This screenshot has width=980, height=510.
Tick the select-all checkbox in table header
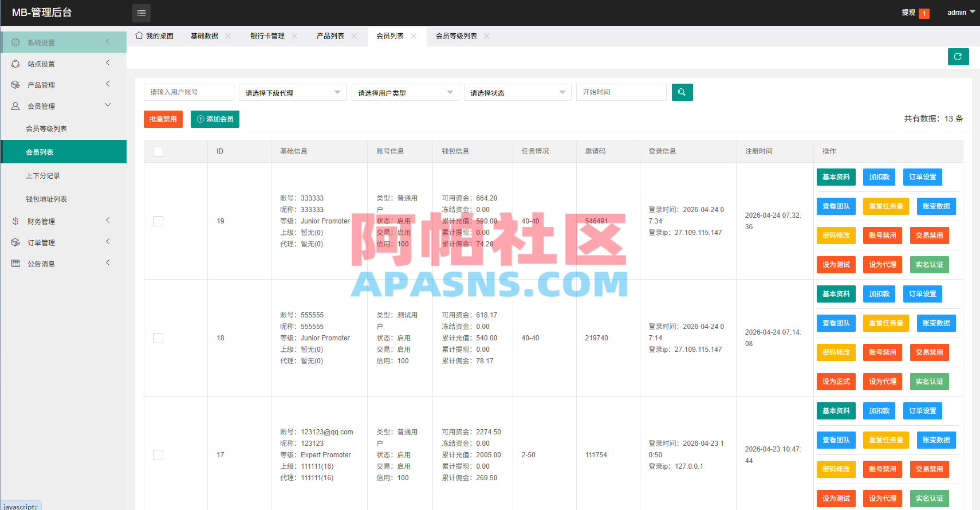coord(158,152)
